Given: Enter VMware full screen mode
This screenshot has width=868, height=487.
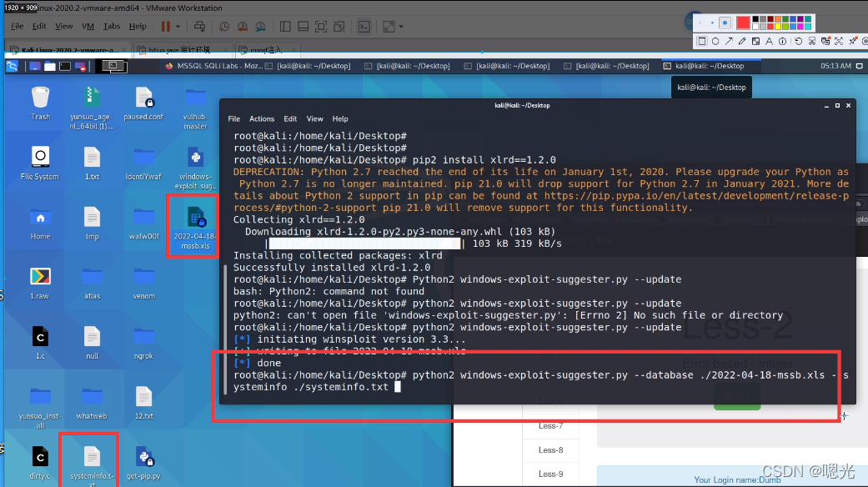Looking at the screenshot, I should click(x=321, y=26).
